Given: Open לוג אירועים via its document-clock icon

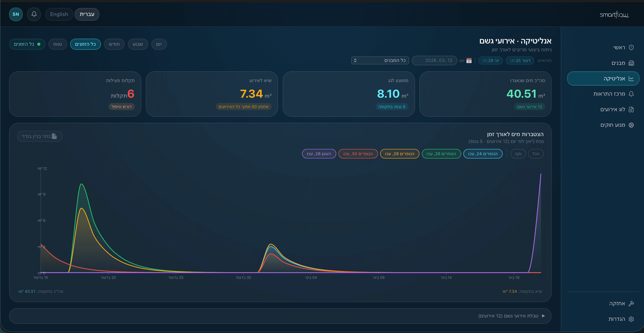Looking at the screenshot, I should pos(632,109).
